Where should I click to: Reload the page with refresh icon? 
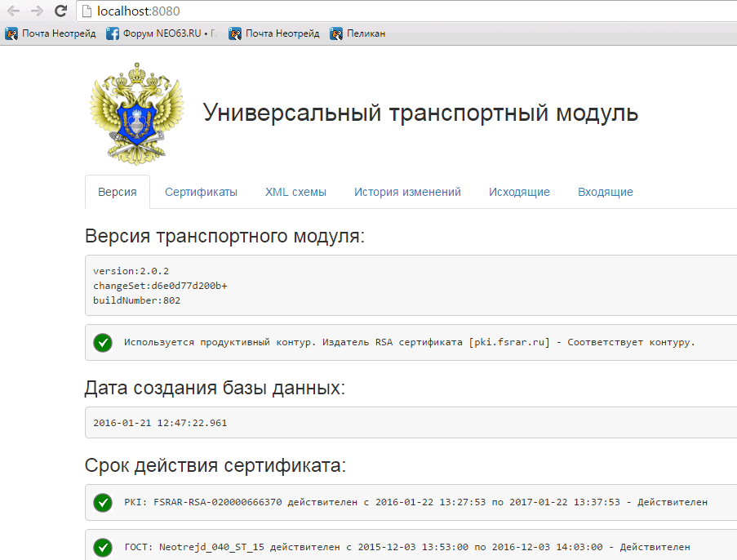(x=60, y=11)
